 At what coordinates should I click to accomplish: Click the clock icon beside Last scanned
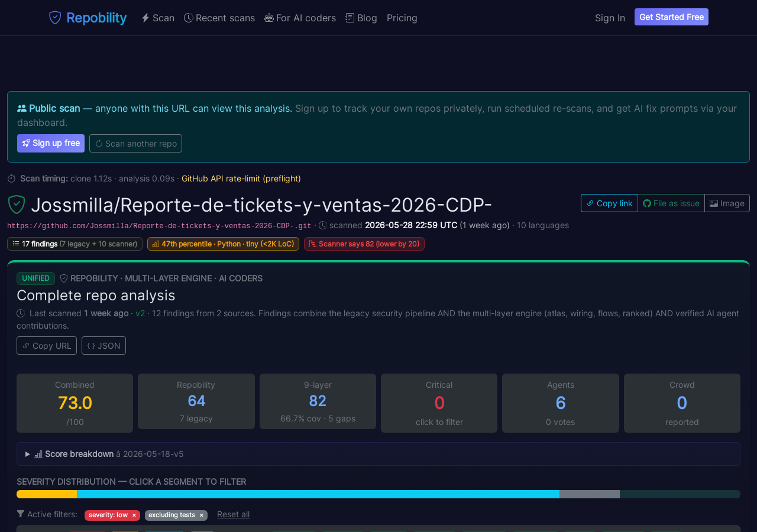click(21, 313)
